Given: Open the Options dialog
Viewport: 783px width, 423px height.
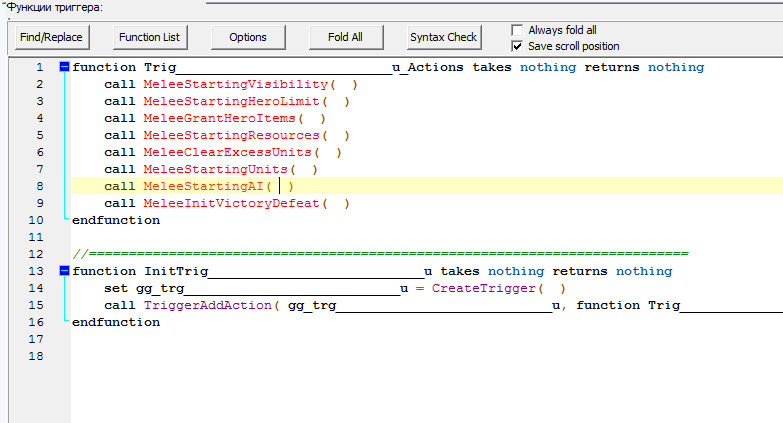Looking at the screenshot, I should click(x=247, y=37).
